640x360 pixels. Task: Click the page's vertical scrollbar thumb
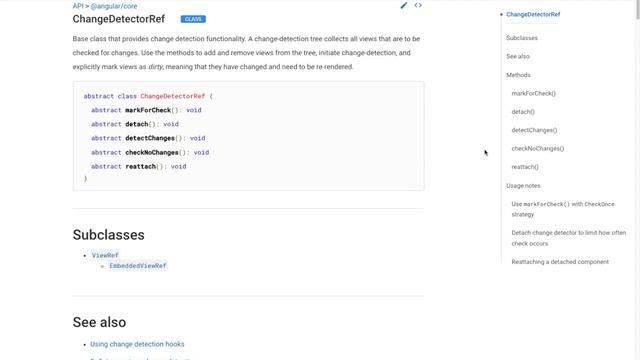pyautogui.click(x=638, y=9)
